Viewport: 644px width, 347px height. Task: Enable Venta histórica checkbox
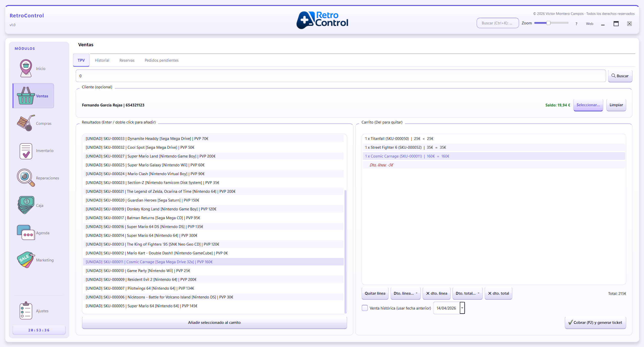pos(364,308)
